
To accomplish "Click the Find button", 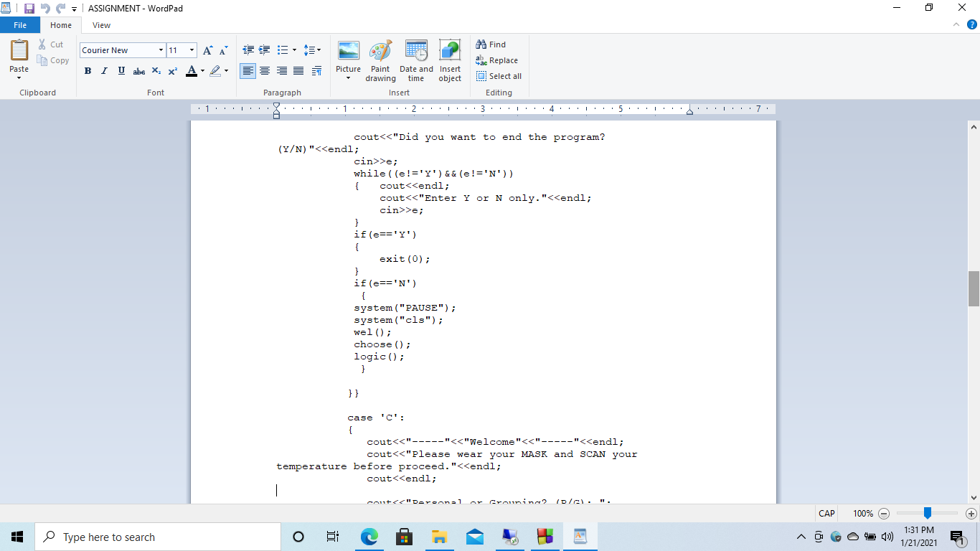I will pyautogui.click(x=491, y=44).
